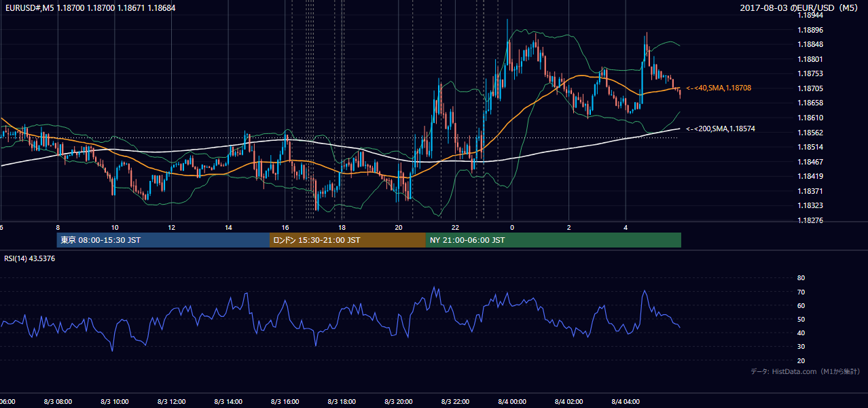Click the 8/3 16:00 date label
Viewport: 868px width, 408px height.
[x=285, y=402]
